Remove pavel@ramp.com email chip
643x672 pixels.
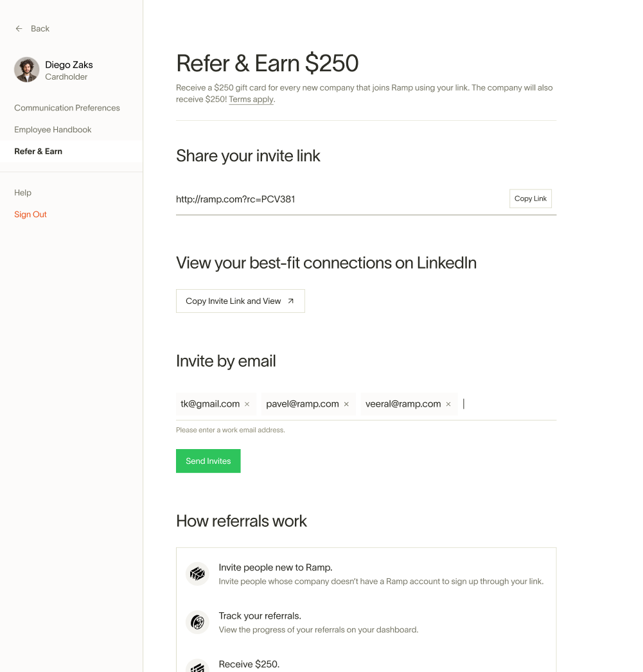click(346, 404)
